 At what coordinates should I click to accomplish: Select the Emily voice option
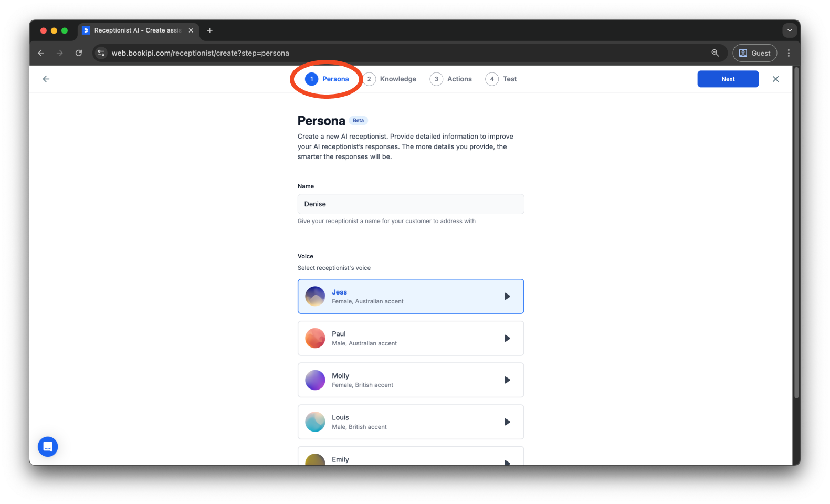tap(411, 456)
